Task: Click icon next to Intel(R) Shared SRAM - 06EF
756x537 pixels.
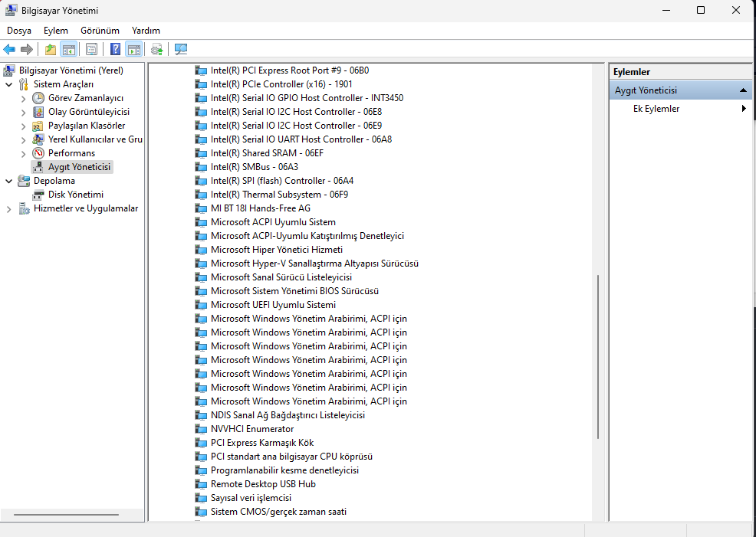Action: (x=201, y=153)
